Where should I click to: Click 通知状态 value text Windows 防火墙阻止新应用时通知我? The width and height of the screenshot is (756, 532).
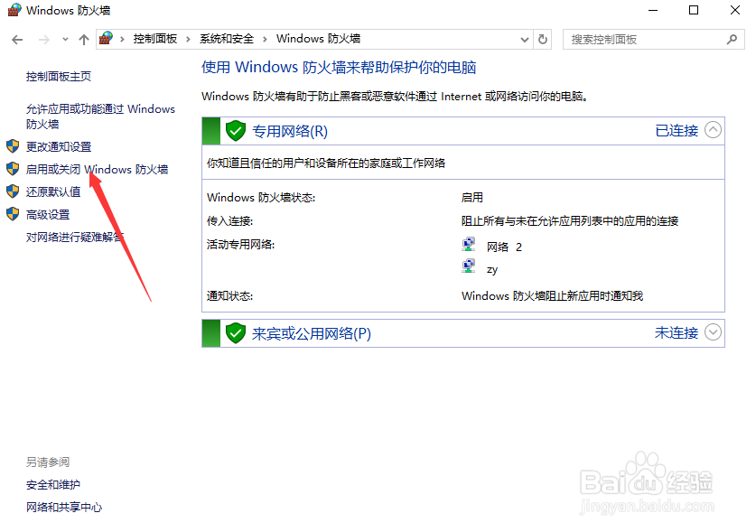pyautogui.click(x=552, y=295)
